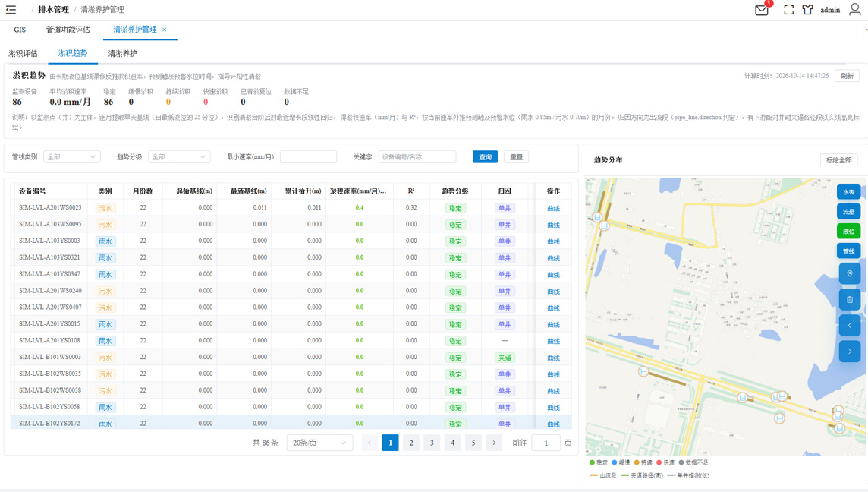This screenshot has height=492, width=868.
Task: Toggle the 持续 legend item
Action: click(643, 462)
